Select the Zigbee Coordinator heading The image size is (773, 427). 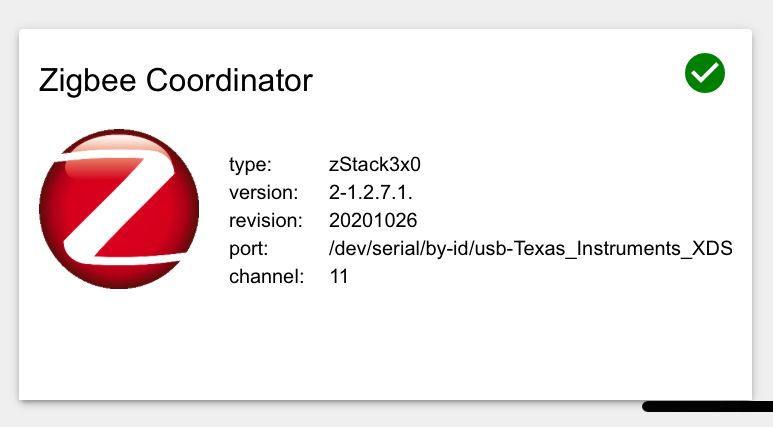(176, 81)
